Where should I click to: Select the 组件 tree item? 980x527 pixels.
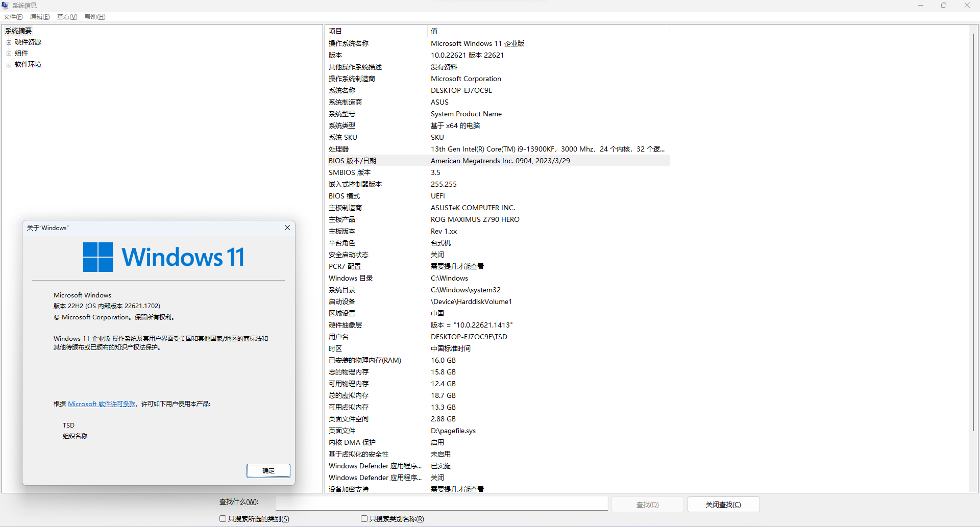tap(21, 54)
